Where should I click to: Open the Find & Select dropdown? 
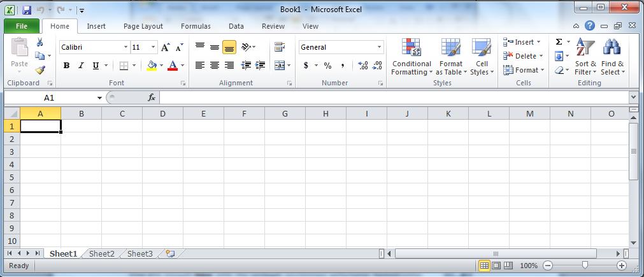pos(612,57)
